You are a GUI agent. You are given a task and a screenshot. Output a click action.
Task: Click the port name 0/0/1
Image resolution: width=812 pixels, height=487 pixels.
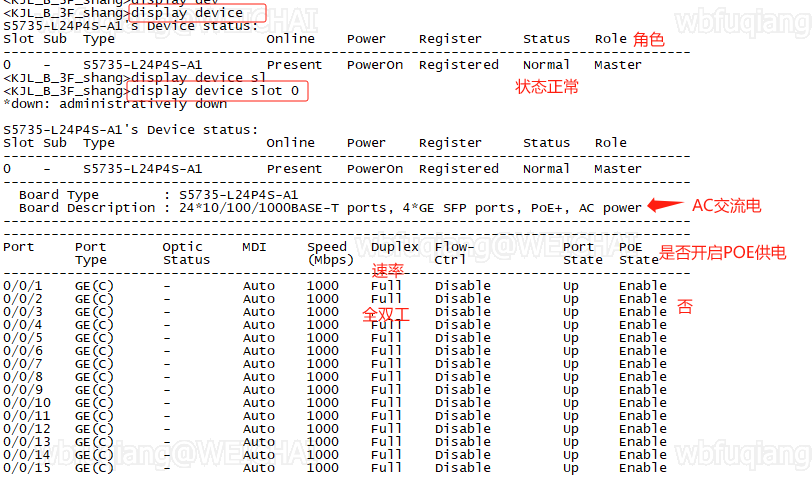coord(22,286)
